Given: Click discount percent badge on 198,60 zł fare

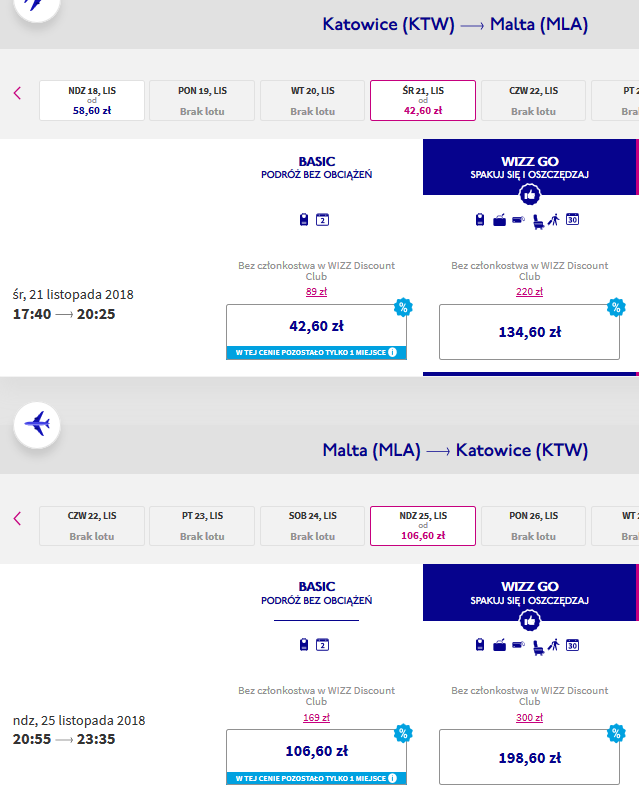Looking at the screenshot, I should tap(616, 733).
